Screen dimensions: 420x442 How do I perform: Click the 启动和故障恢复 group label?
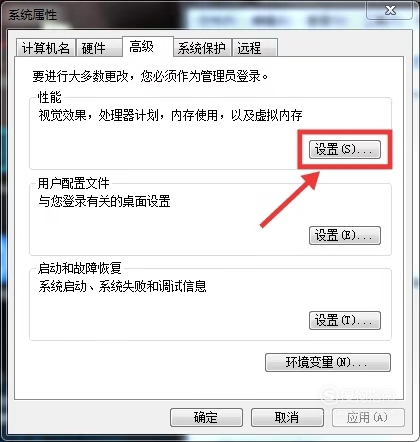[79, 268]
